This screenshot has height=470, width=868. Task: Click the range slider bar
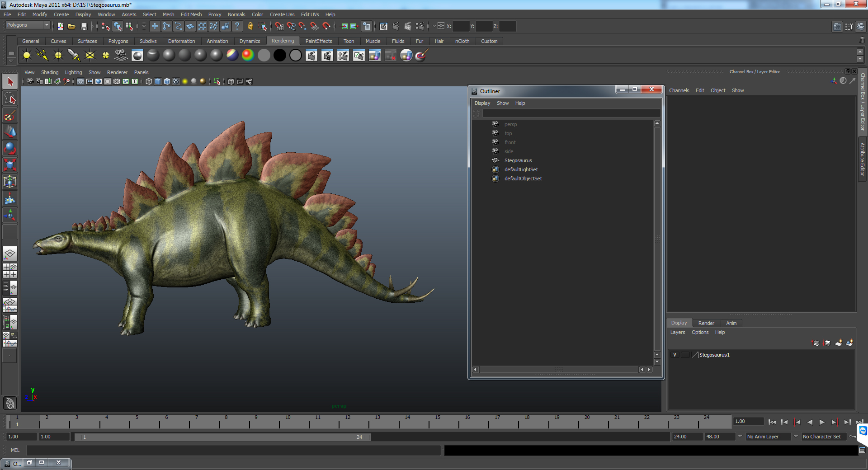pos(222,437)
